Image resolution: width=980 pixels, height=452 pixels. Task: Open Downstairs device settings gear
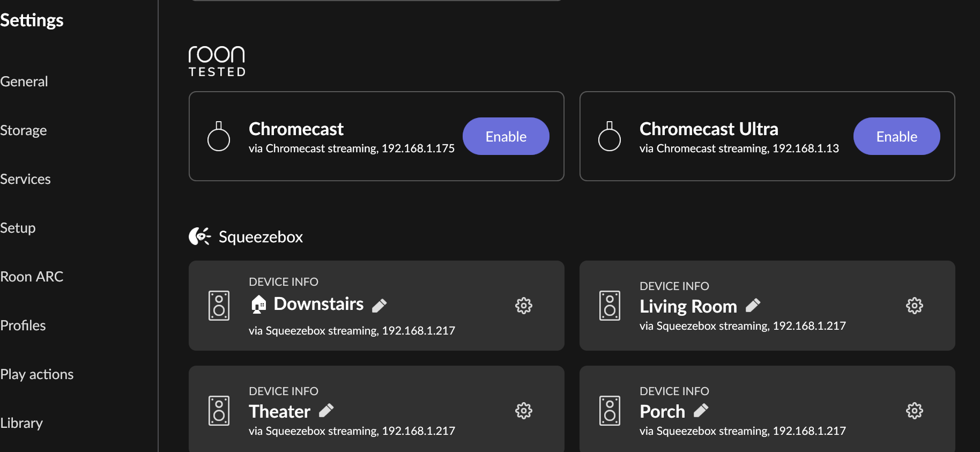click(x=524, y=306)
